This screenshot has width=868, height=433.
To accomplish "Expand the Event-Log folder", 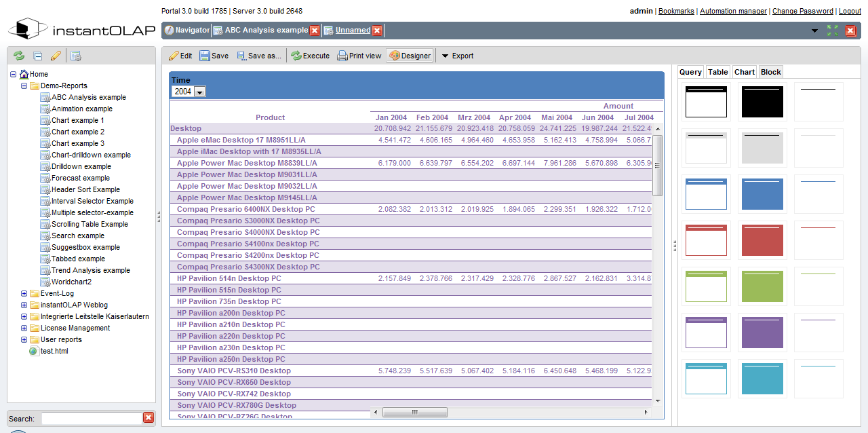I will click(24, 293).
